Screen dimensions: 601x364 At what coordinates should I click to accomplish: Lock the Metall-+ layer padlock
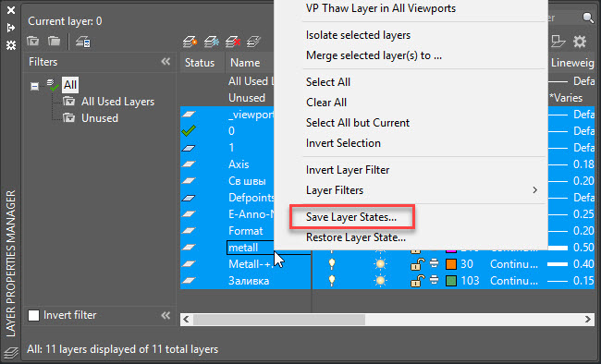(417, 264)
